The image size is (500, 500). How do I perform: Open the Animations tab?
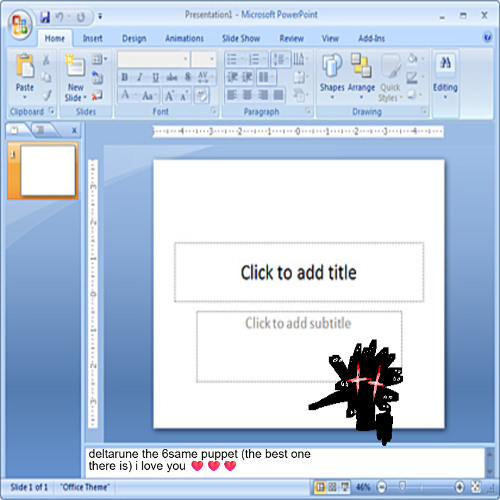coord(184,39)
